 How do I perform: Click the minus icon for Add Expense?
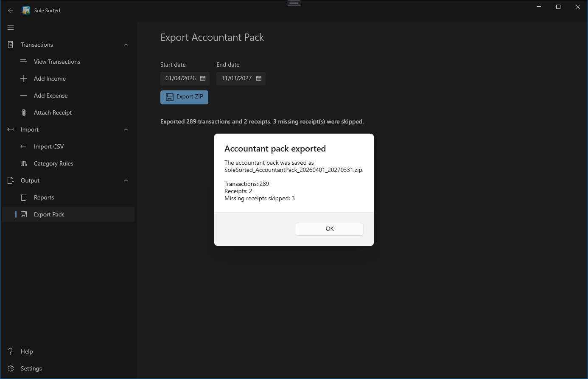tap(24, 95)
